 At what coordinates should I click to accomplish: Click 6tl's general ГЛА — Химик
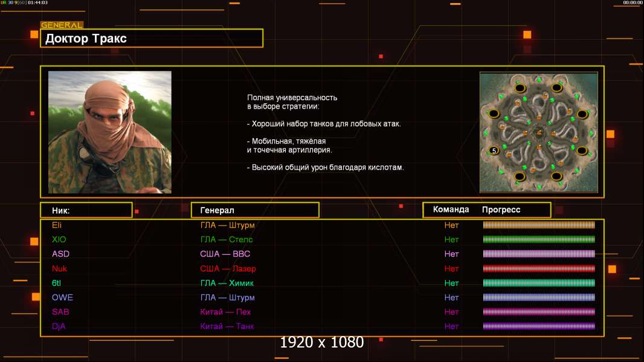coord(227,283)
